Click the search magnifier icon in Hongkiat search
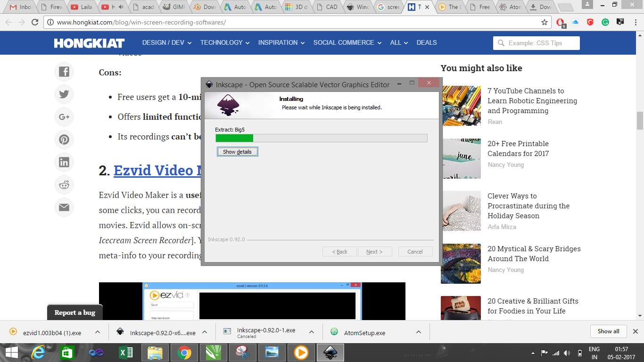This screenshot has height=362, width=644. point(500,43)
